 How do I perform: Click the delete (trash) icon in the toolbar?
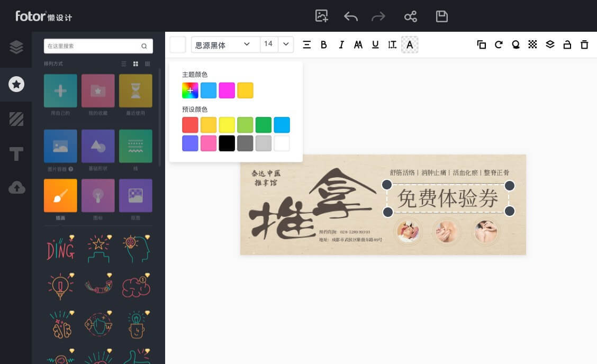point(584,44)
